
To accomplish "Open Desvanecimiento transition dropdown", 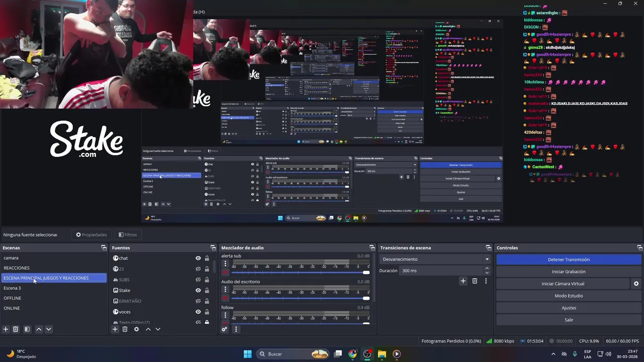I will pyautogui.click(x=436, y=259).
